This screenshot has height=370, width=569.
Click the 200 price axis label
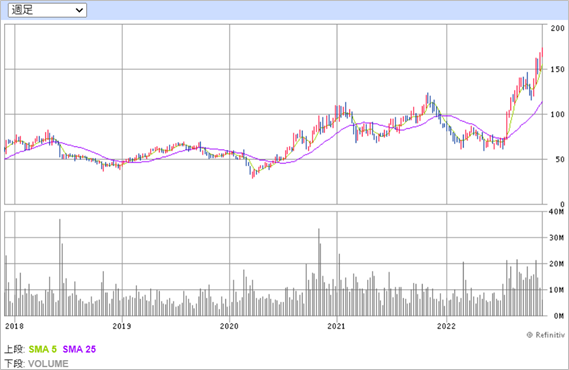click(557, 28)
